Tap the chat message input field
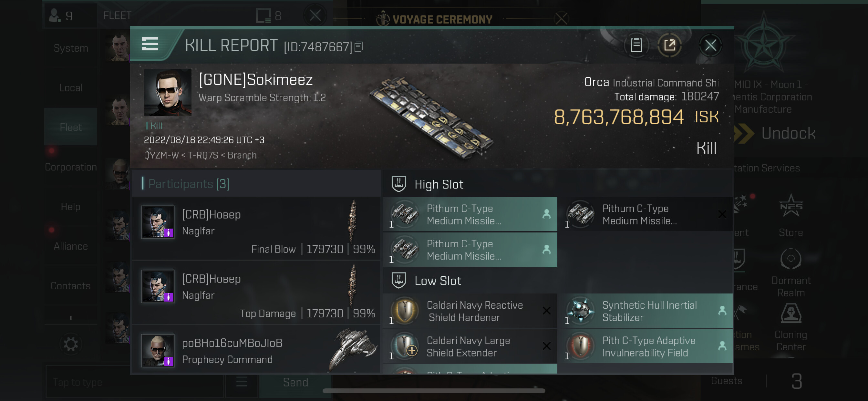This screenshot has height=401, width=868. [x=135, y=382]
